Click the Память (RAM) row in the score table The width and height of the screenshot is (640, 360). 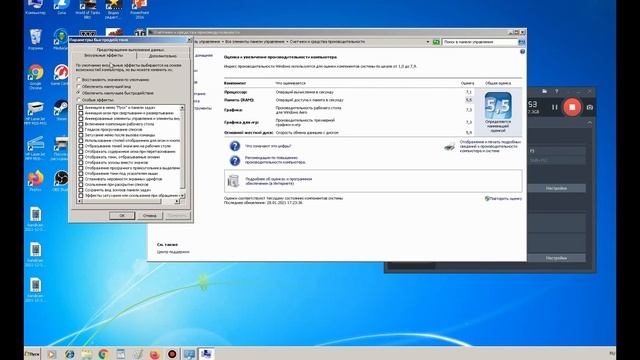coord(349,100)
